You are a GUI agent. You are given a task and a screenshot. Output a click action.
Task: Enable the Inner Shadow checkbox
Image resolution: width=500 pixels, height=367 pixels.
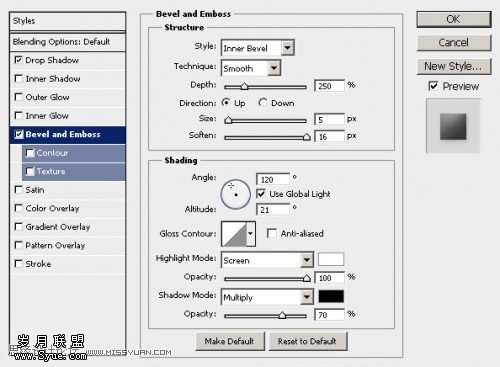19,79
